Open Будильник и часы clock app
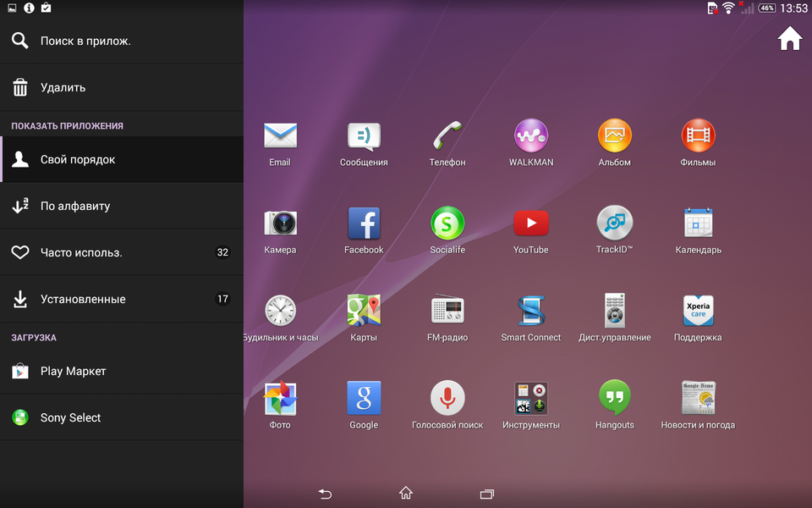The image size is (812, 508). pos(280,311)
